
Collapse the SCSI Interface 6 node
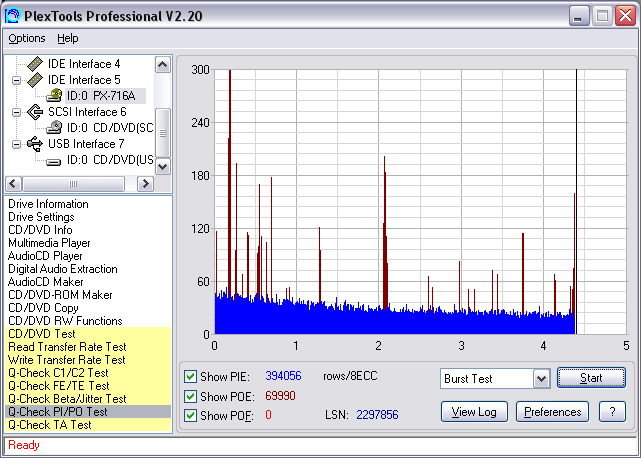click(x=16, y=112)
